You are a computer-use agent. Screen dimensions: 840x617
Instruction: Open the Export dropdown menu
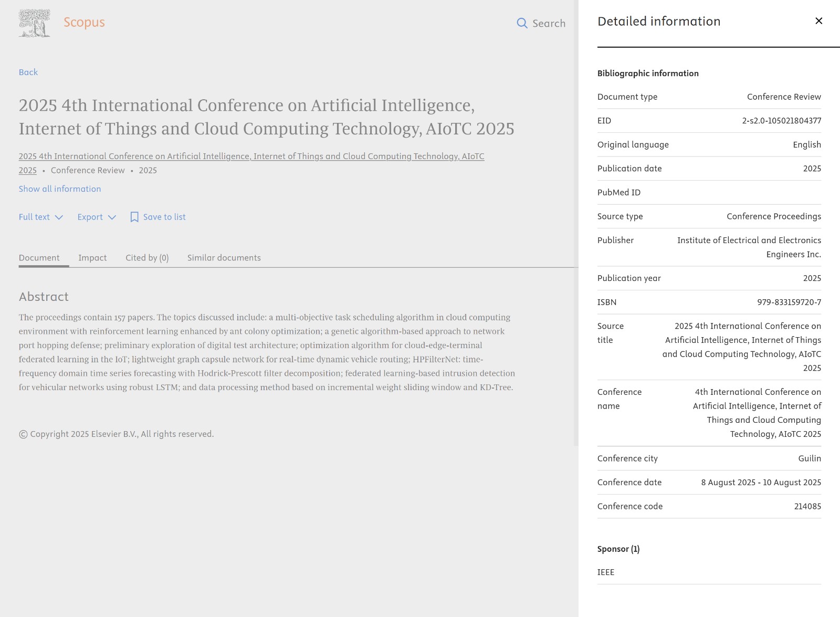97,217
